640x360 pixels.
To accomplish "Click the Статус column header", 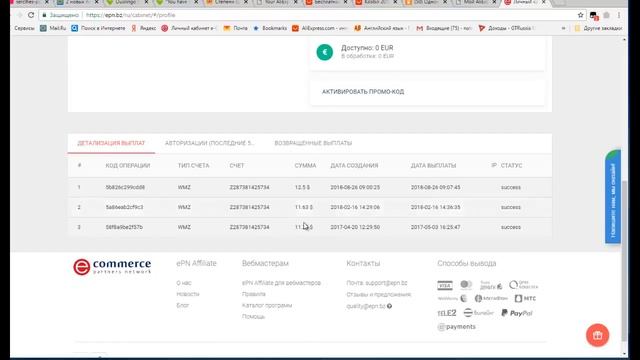I will click(x=511, y=166).
